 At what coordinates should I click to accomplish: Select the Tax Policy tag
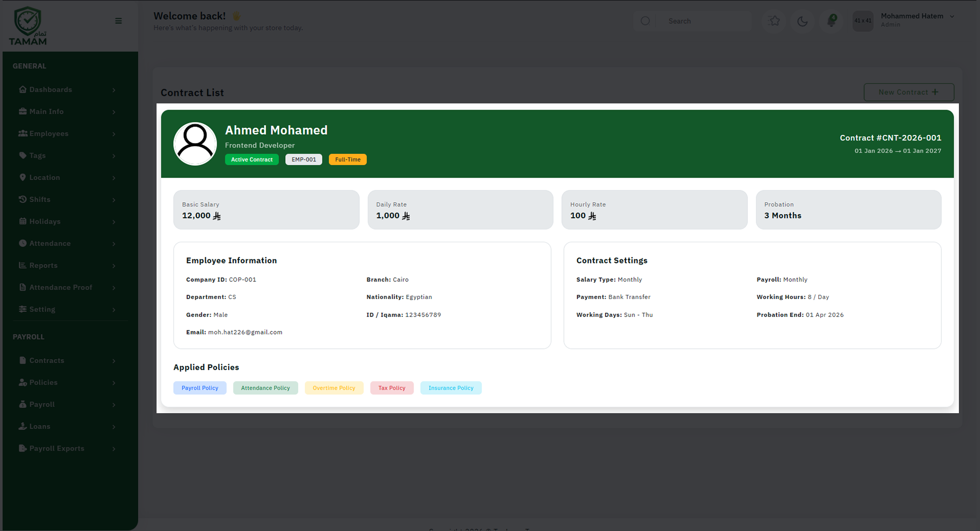click(x=392, y=388)
